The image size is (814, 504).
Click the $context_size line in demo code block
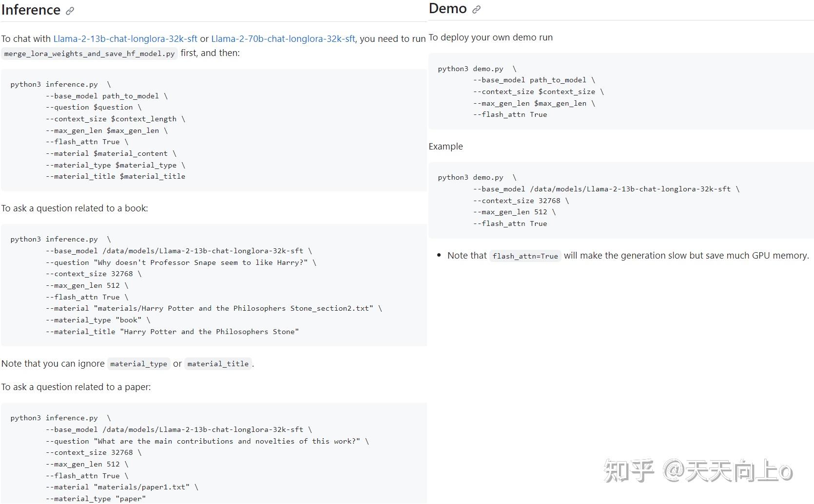tap(538, 92)
